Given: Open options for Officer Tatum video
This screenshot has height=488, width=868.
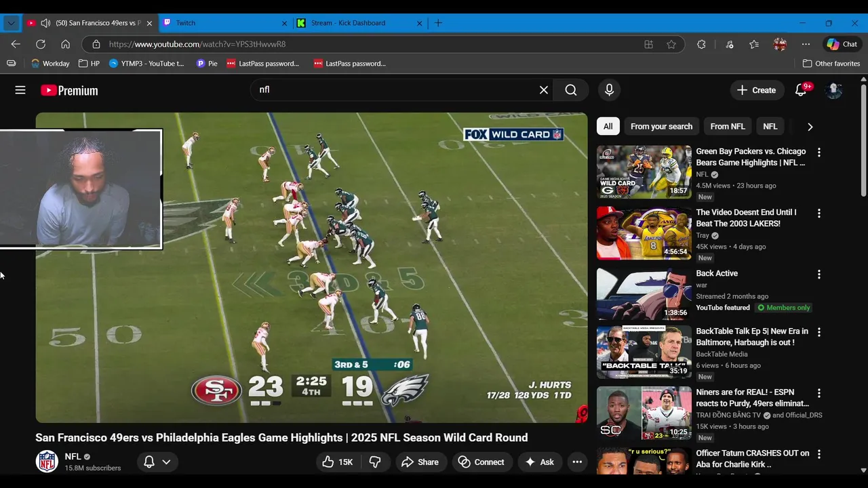Looking at the screenshot, I should pyautogui.click(x=818, y=454).
